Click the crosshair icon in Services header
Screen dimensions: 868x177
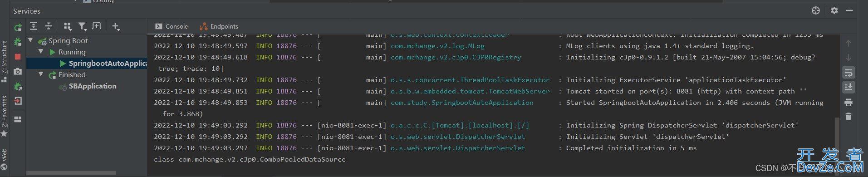(816, 10)
